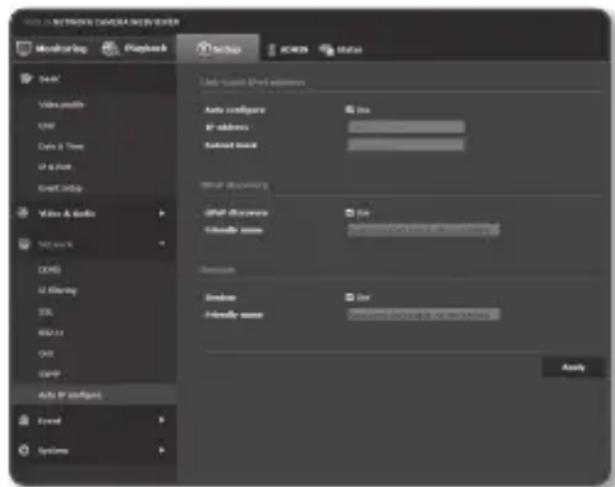Click the Subnet mask label

pos(231,145)
